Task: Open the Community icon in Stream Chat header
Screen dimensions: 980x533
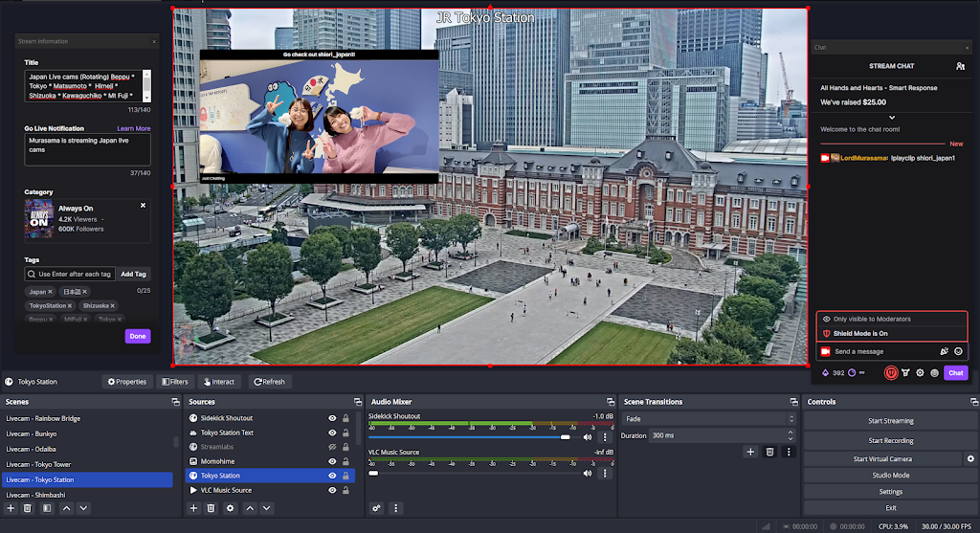Action: [960, 66]
